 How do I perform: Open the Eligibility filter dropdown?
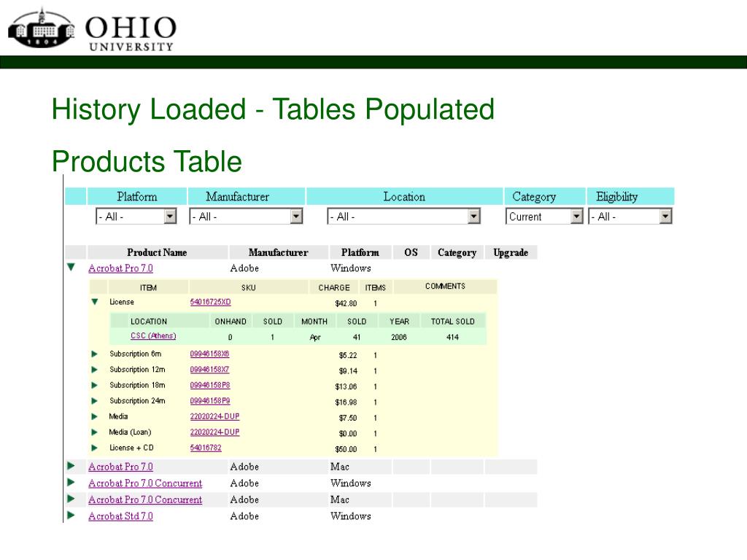(x=630, y=217)
